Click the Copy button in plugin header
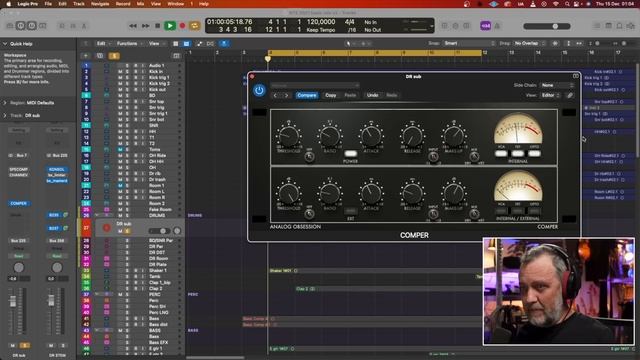Screen dimensions: 640x360 [331, 95]
